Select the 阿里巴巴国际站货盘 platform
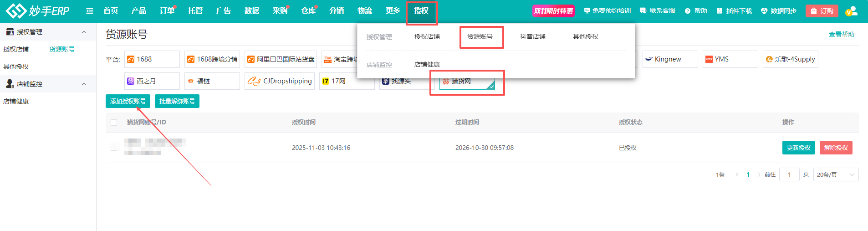Image resolution: width=868 pixels, height=231 pixels. pyautogui.click(x=281, y=59)
